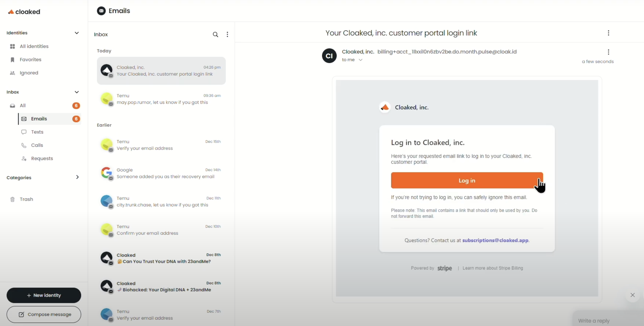This screenshot has width=644, height=326.
Task: Open Biohacked Digital DNA email
Action: [x=161, y=286]
